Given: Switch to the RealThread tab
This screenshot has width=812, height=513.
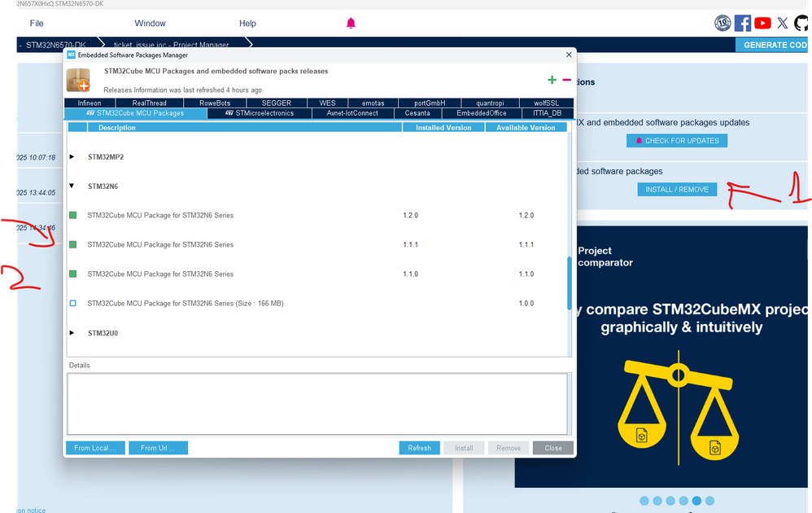Looking at the screenshot, I should coord(149,103).
